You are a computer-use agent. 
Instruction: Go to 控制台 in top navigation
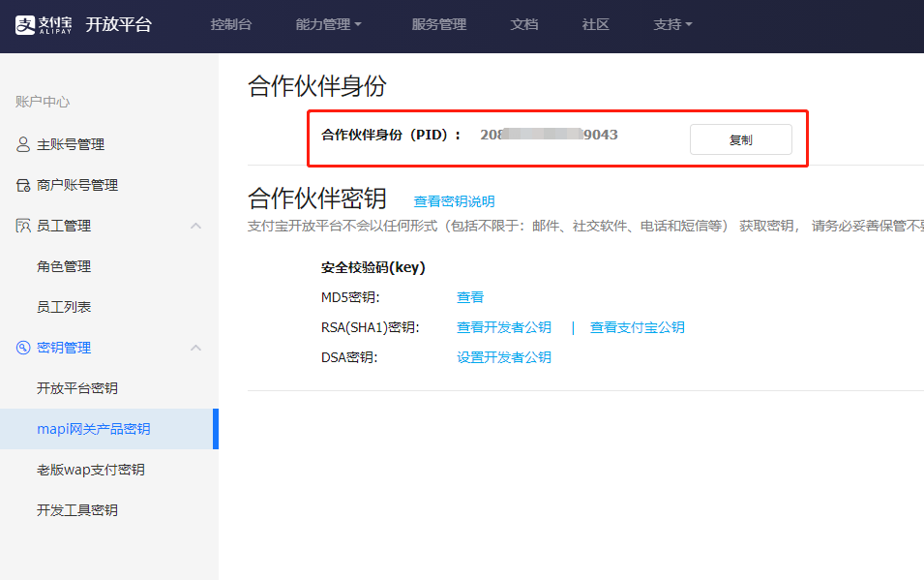231,25
